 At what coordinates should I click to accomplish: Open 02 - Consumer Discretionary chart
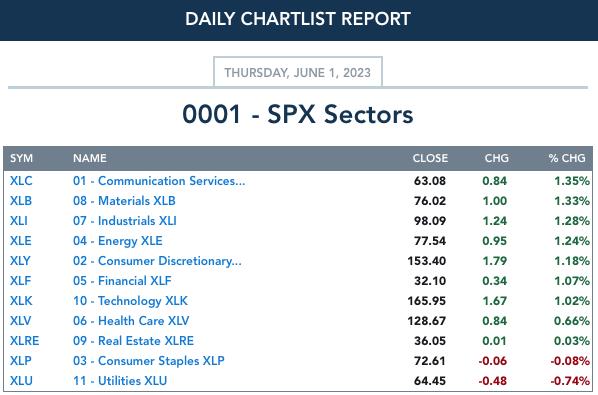[x=157, y=261]
